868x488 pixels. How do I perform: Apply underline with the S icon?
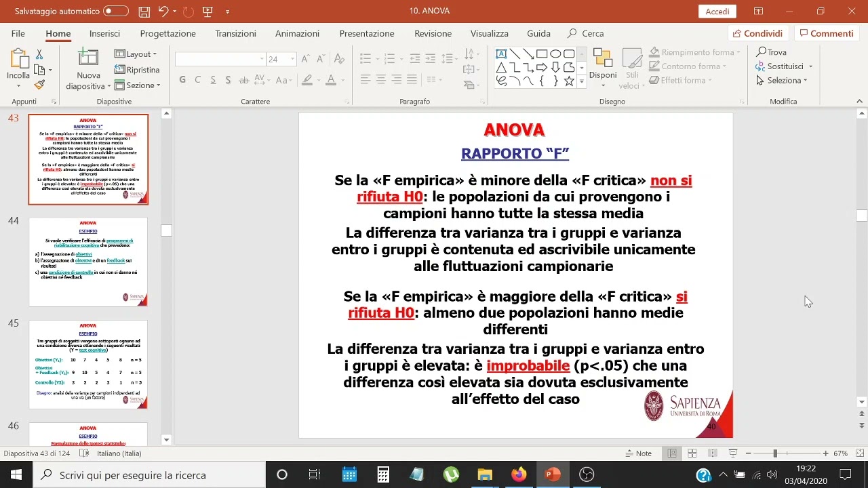point(212,80)
